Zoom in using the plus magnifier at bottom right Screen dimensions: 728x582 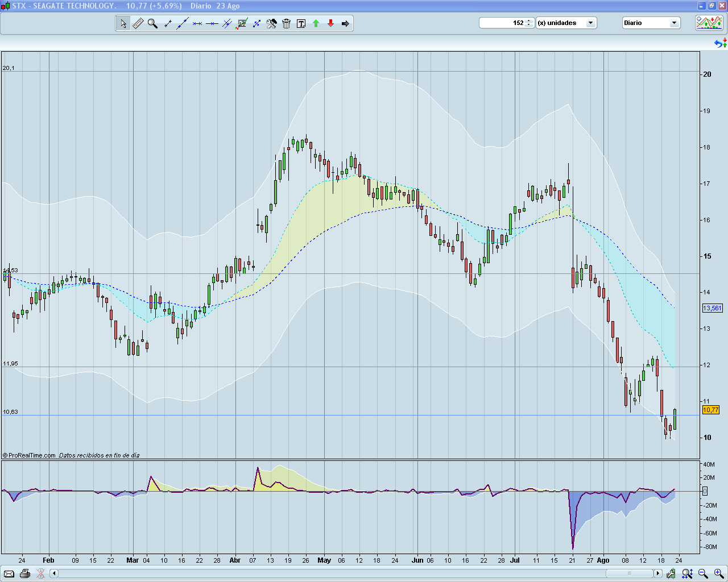[x=717, y=573]
